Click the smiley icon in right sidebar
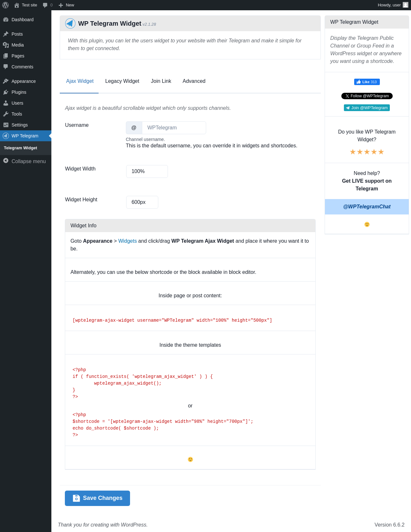The width and height of the screenshot is (411, 532). pos(367,224)
